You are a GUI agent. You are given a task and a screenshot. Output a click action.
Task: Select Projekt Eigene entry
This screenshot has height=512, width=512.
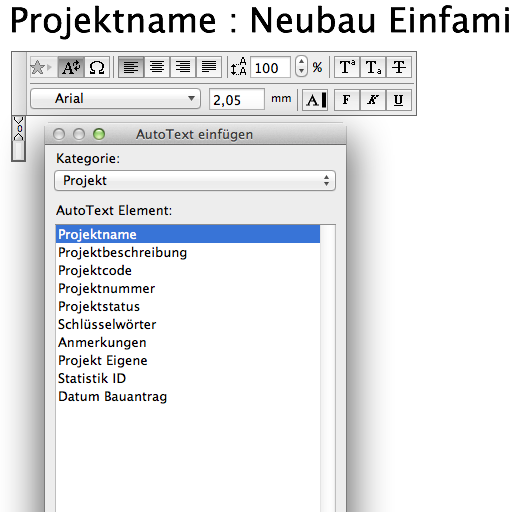pos(188,360)
